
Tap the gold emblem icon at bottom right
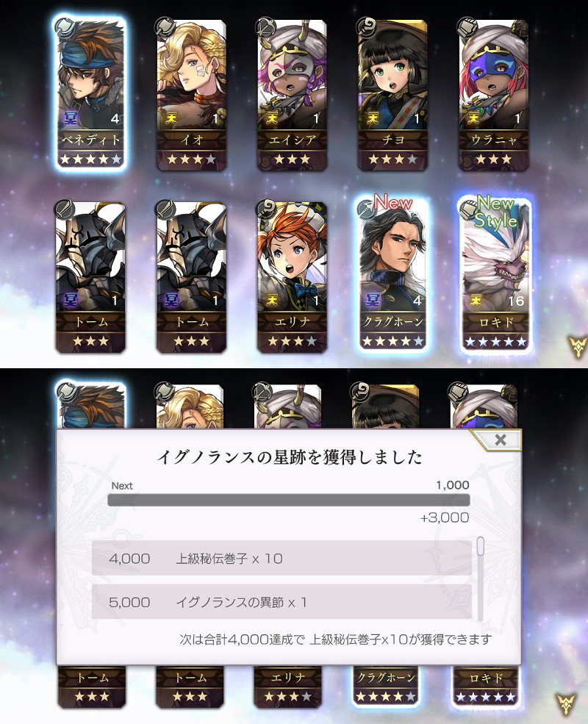(566, 704)
